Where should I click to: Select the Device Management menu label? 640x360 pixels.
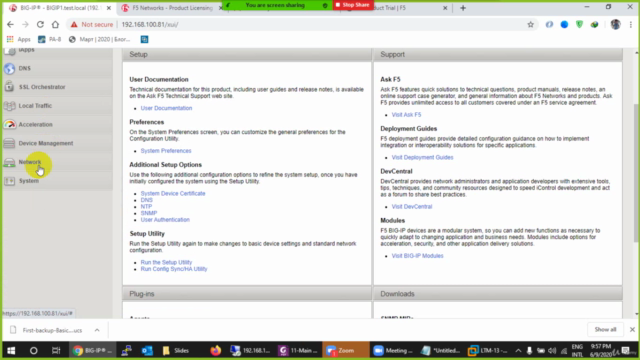click(x=46, y=143)
